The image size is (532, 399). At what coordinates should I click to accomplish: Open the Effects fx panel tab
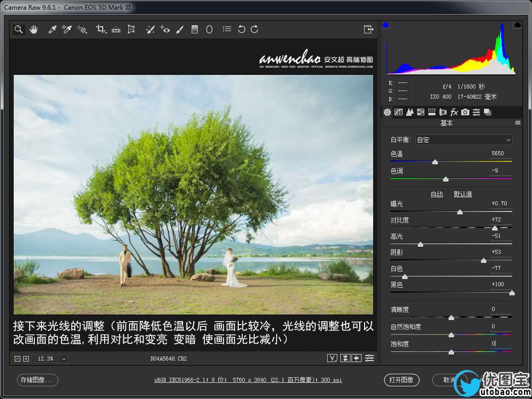pos(454,112)
